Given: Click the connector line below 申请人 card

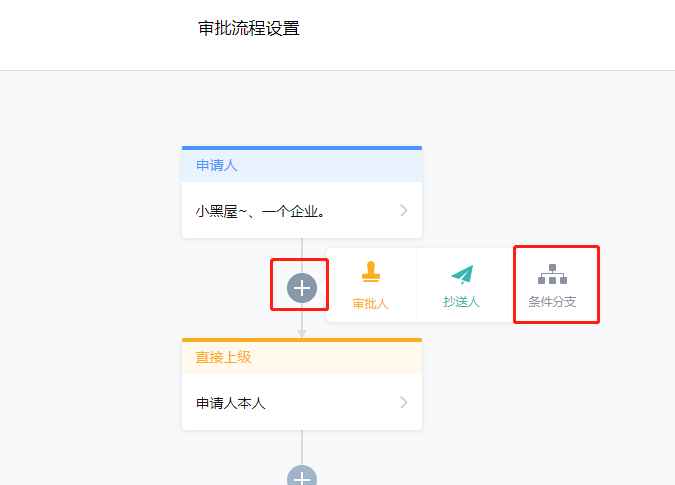Looking at the screenshot, I should 302,255.
